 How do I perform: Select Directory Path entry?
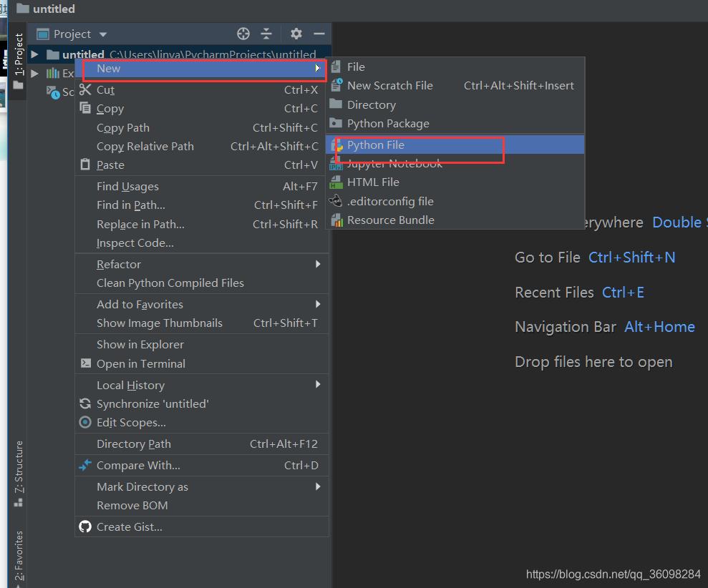[x=202, y=444]
